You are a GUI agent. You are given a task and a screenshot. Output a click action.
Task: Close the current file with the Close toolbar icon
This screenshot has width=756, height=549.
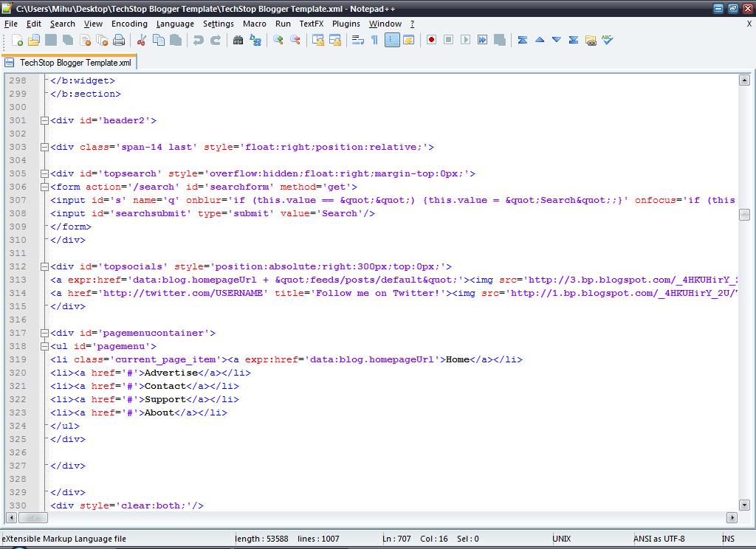pos(86,41)
